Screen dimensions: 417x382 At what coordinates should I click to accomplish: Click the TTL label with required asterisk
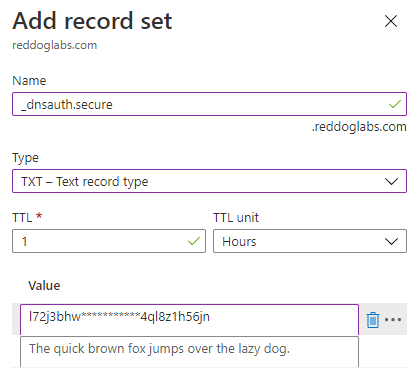point(27,217)
